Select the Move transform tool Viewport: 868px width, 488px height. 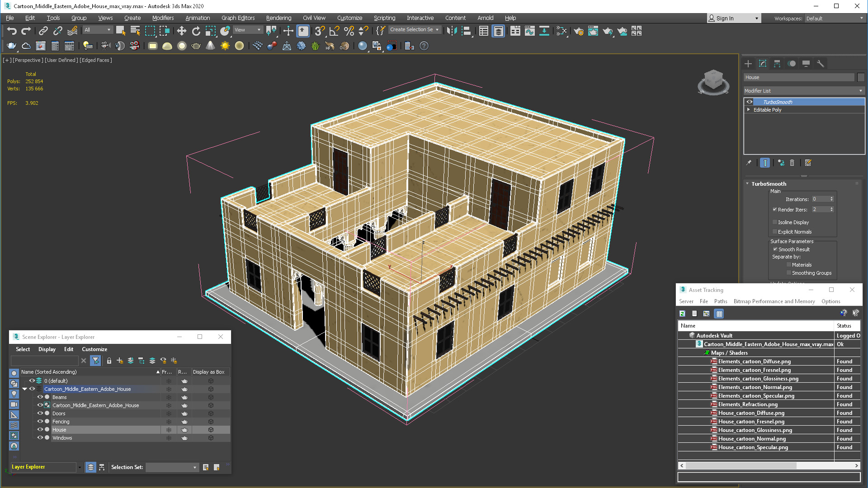[x=181, y=31]
